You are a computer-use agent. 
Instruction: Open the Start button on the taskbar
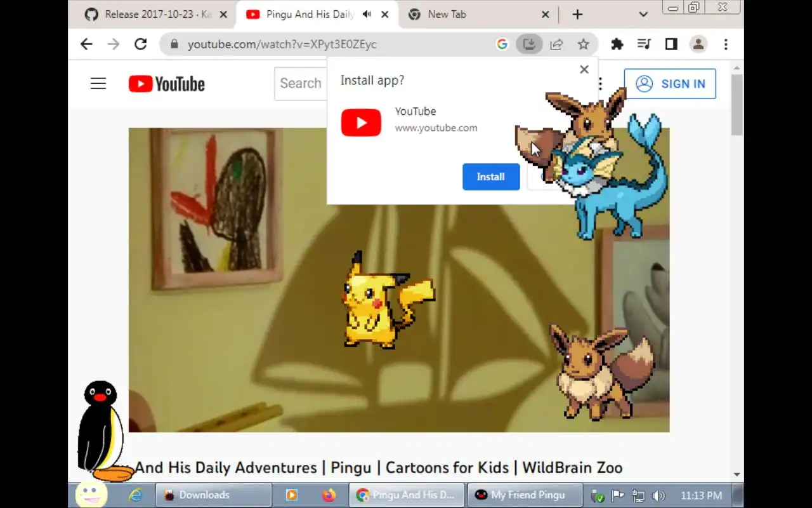click(x=91, y=495)
